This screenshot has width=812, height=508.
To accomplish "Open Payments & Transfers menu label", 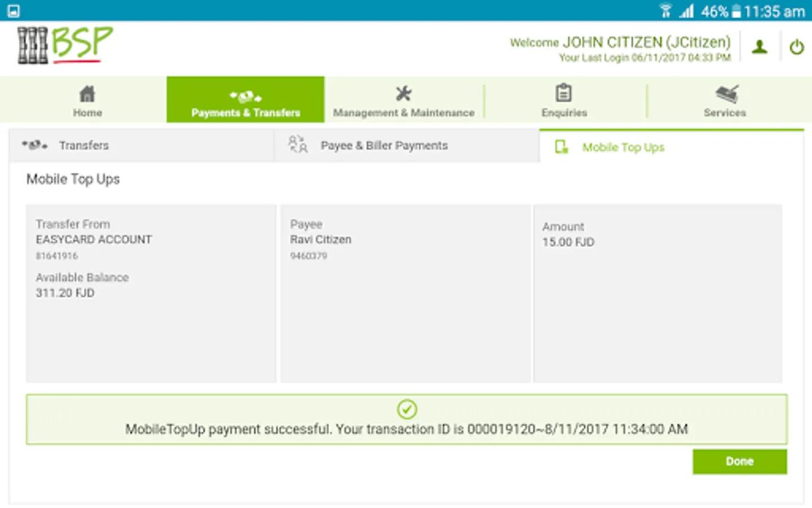I will [246, 113].
